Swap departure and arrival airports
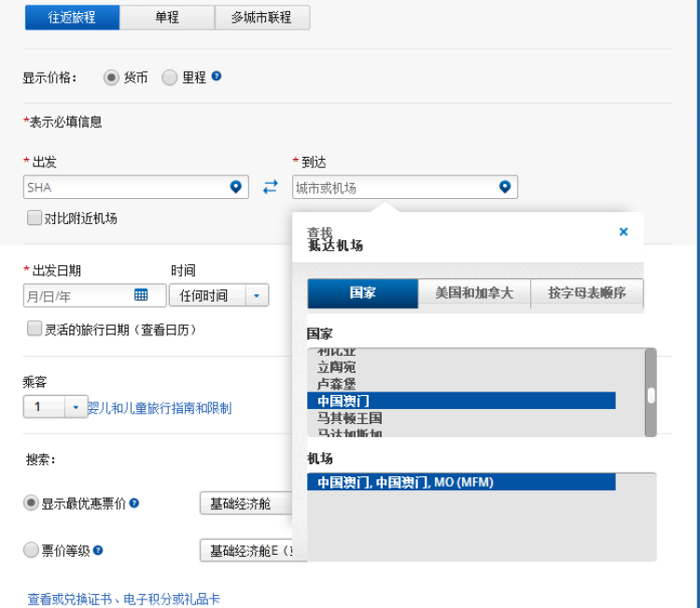The height and width of the screenshot is (608, 700). point(270,187)
